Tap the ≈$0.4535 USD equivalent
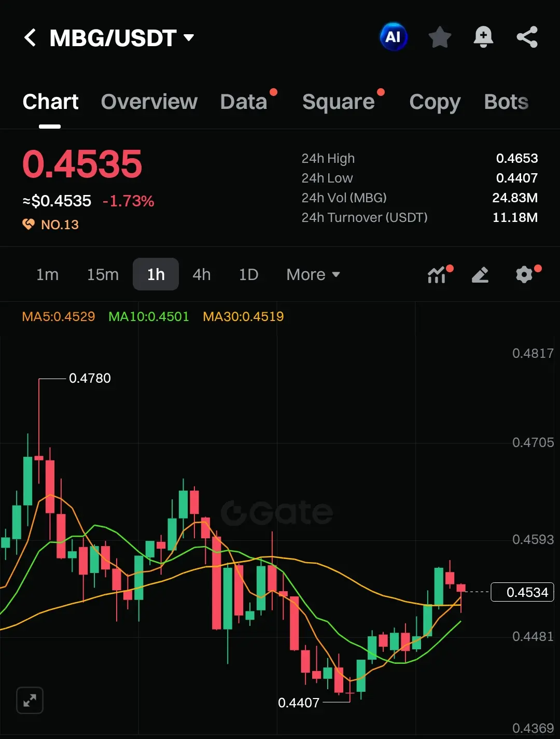Viewport: 560px width, 739px height. click(x=57, y=201)
